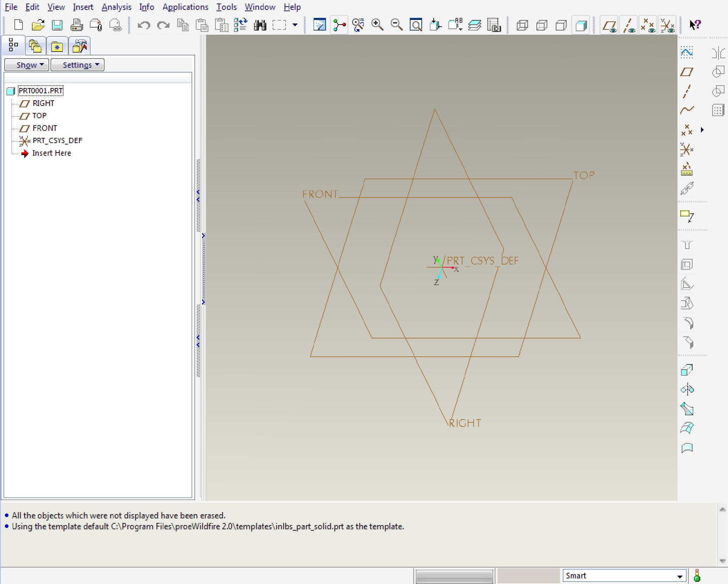Toggle datum axes display
This screenshot has height=584, width=728.
(629, 25)
